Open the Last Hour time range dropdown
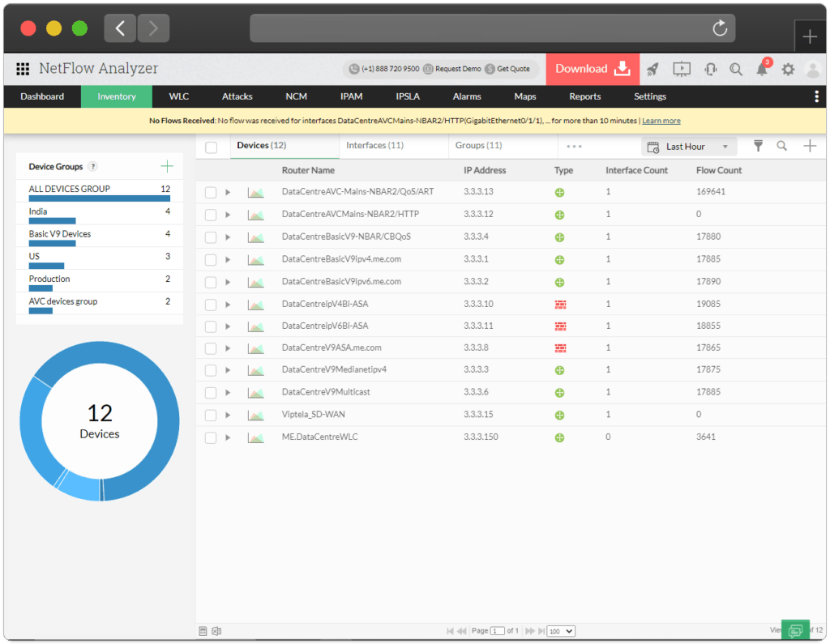830x644 pixels. tap(689, 147)
